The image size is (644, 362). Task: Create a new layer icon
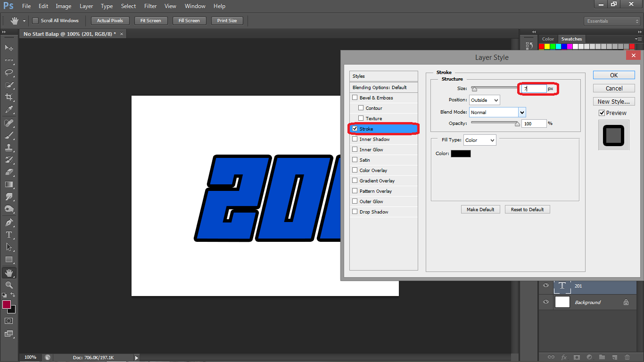(614, 357)
